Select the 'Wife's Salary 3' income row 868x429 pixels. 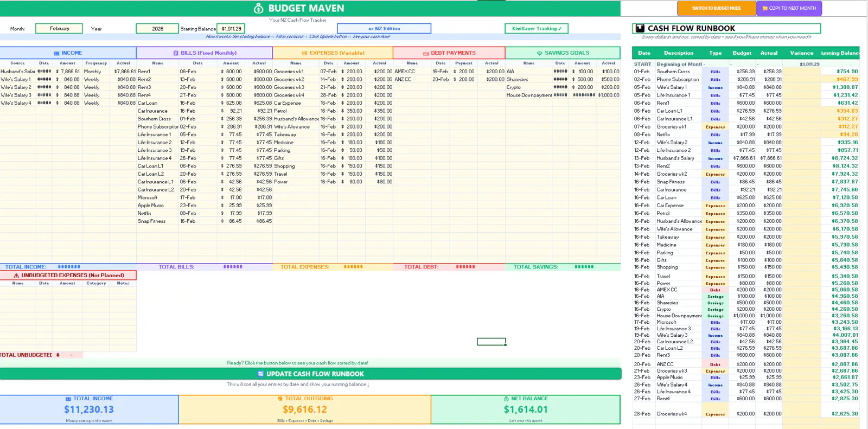pos(68,95)
